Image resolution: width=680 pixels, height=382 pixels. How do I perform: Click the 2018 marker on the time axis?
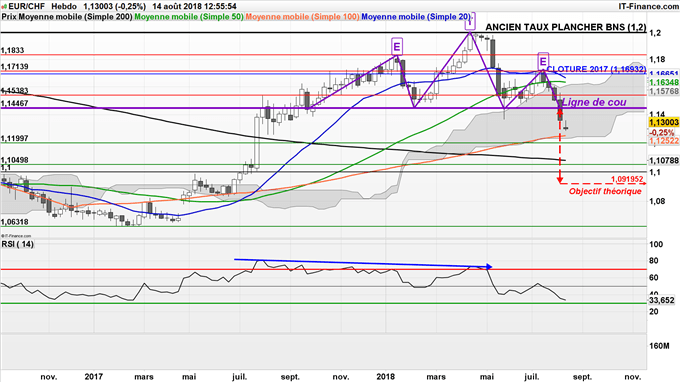pos(386,376)
